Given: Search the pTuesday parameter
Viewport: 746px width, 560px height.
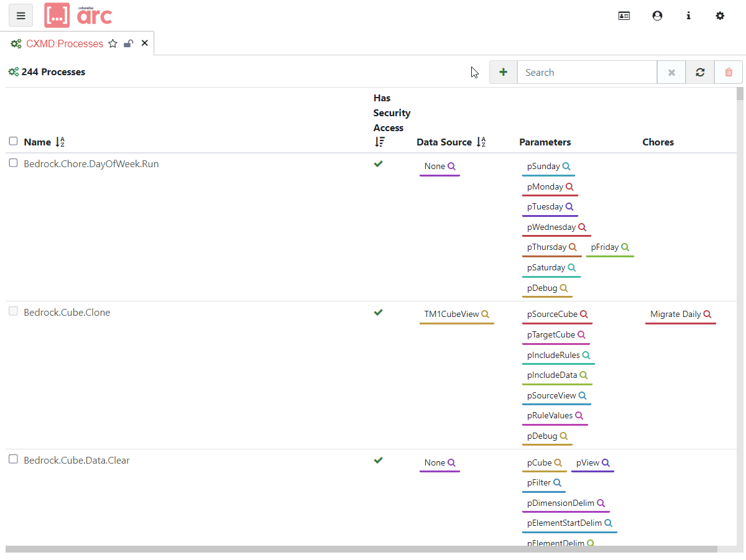Looking at the screenshot, I should tap(569, 207).
